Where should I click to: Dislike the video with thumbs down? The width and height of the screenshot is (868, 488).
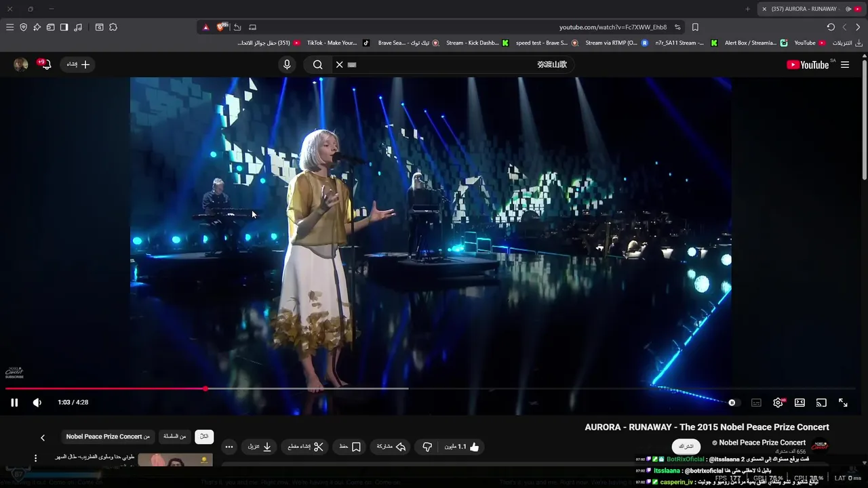[x=427, y=447]
